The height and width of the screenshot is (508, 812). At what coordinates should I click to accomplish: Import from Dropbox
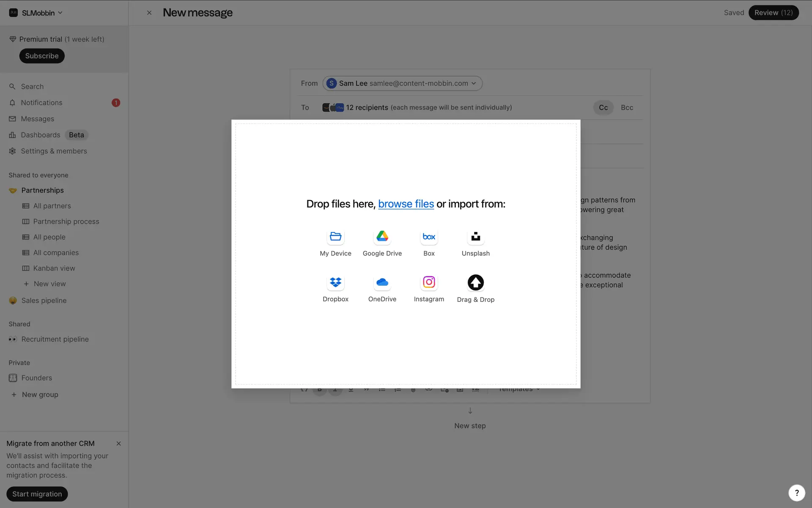coord(335,282)
